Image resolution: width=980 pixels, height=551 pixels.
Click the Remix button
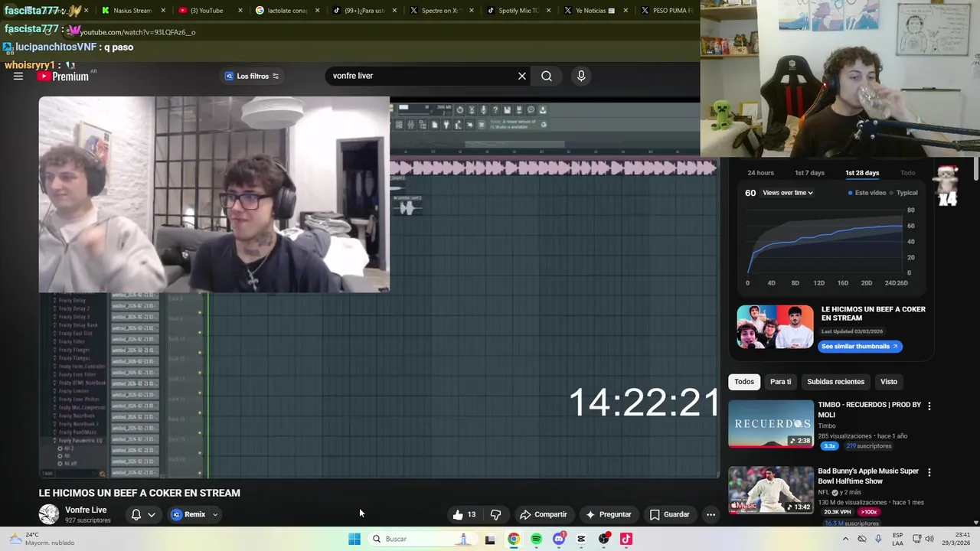pyautogui.click(x=188, y=514)
